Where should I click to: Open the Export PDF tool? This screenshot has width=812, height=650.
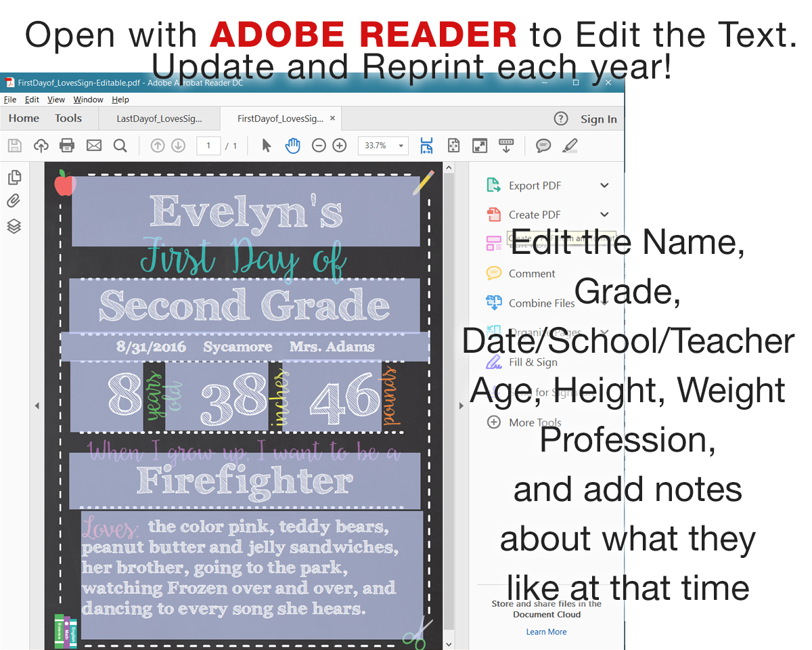pyautogui.click(x=535, y=186)
